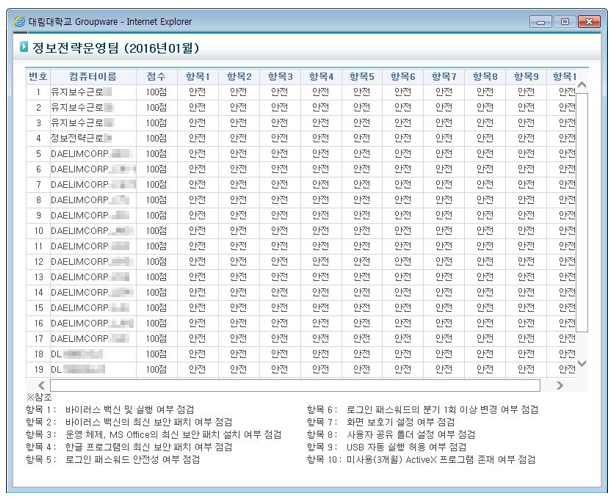The height and width of the screenshot is (499, 610).
Task: Click the 번호 column header
Action: (x=38, y=76)
